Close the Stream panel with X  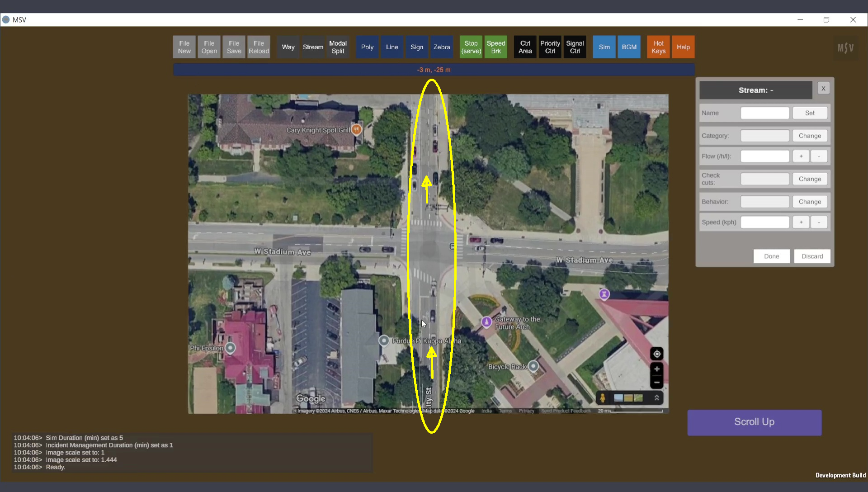(823, 89)
